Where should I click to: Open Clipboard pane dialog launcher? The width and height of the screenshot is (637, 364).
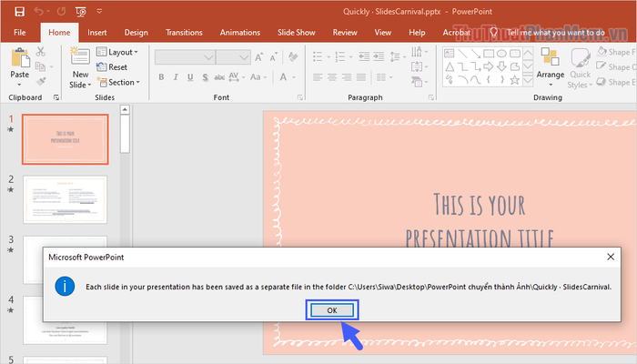[x=56, y=97]
